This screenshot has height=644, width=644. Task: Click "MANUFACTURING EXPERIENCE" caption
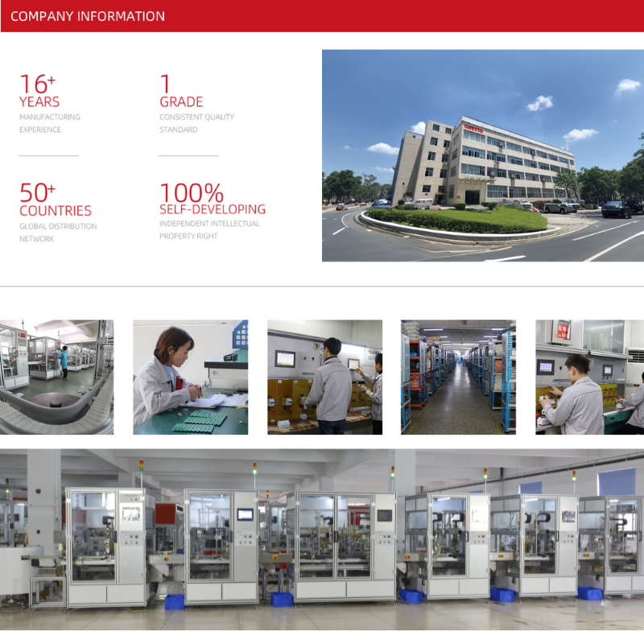(x=50, y=123)
